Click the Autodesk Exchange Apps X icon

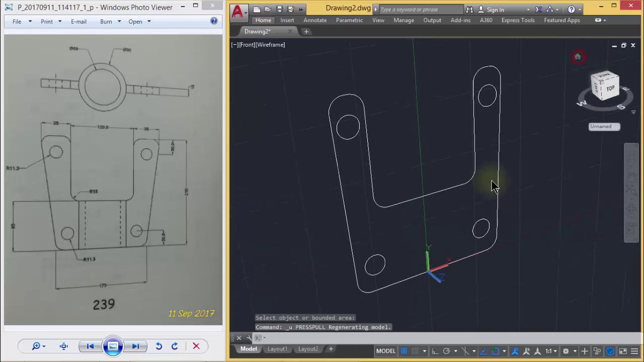(539, 10)
